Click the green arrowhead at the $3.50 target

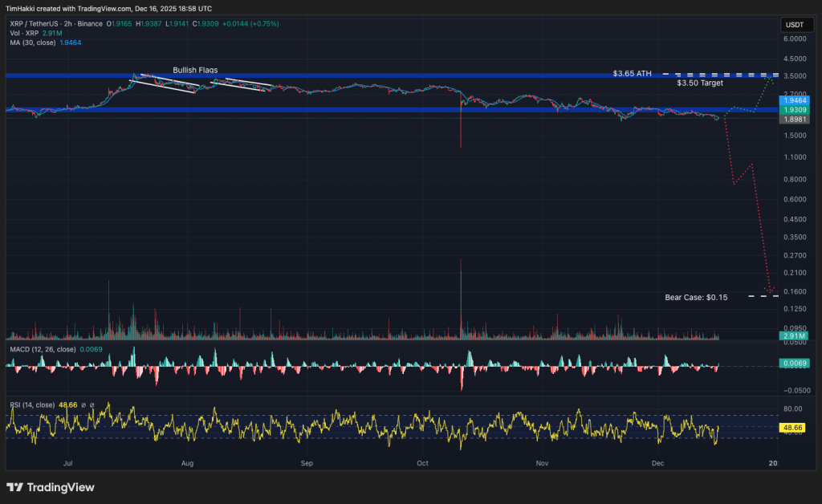click(x=771, y=78)
